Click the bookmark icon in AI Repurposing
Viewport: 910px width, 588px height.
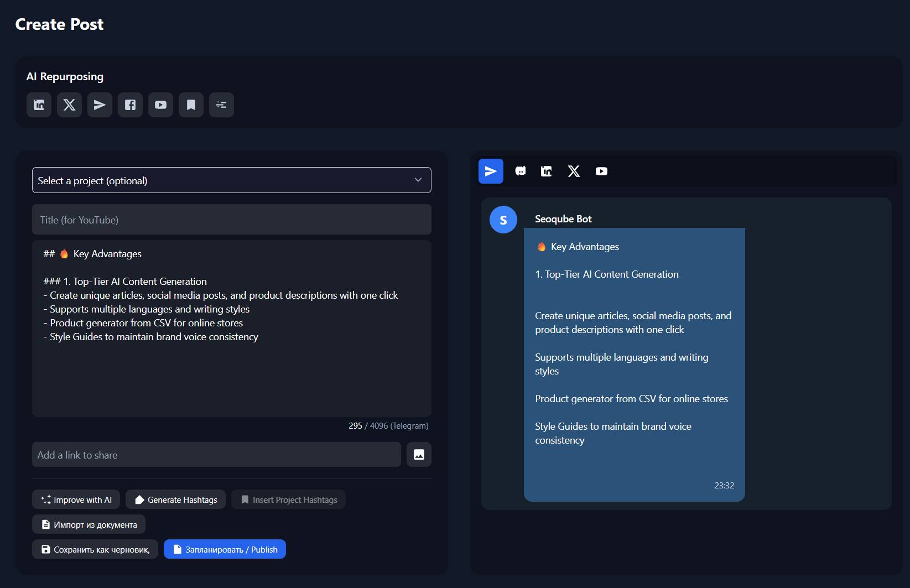click(191, 105)
